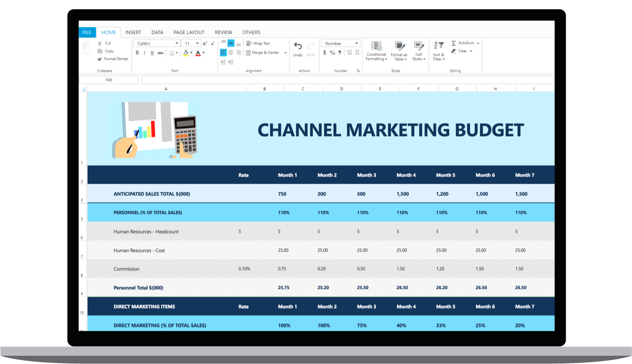
Task: Click the Percent style icon
Action: (x=332, y=52)
